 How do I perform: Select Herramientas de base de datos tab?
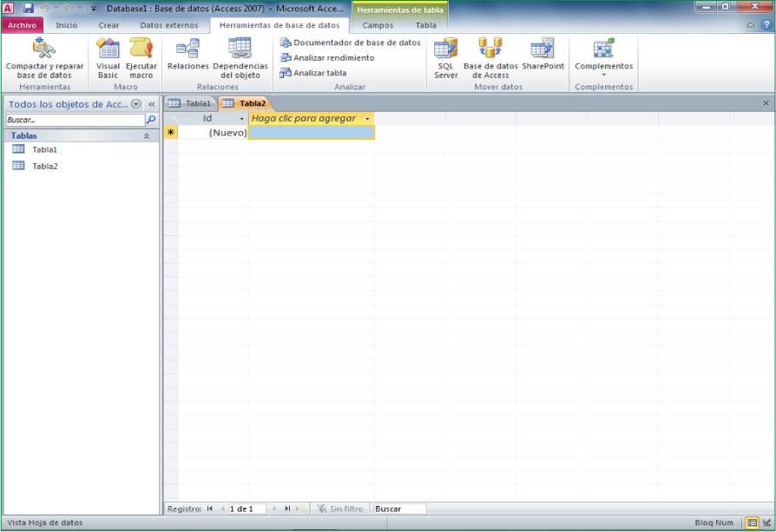279,25
